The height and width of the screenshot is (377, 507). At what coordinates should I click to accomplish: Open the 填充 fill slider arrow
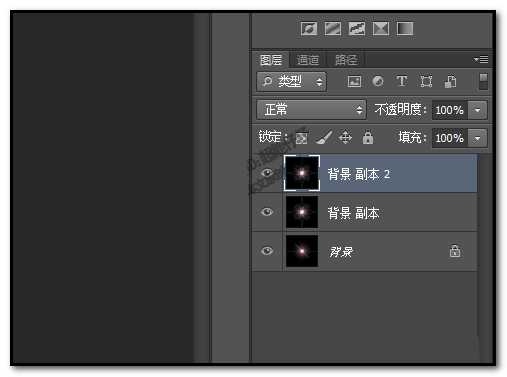[478, 138]
